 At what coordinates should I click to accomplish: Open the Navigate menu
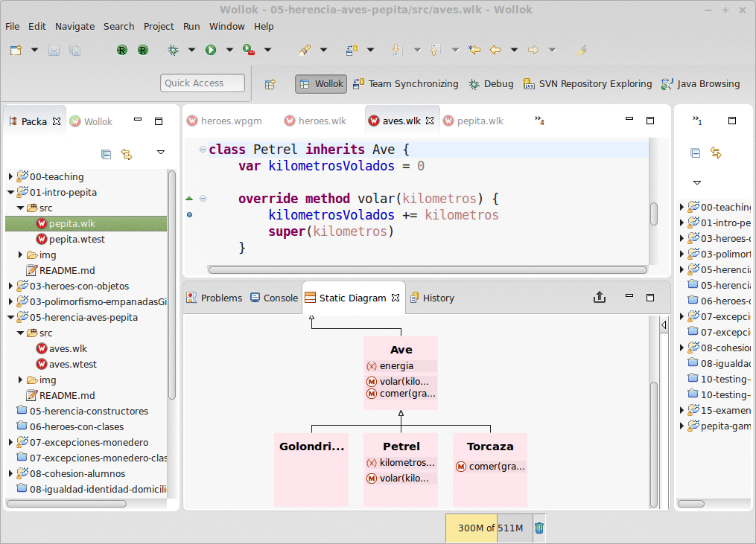(x=74, y=26)
